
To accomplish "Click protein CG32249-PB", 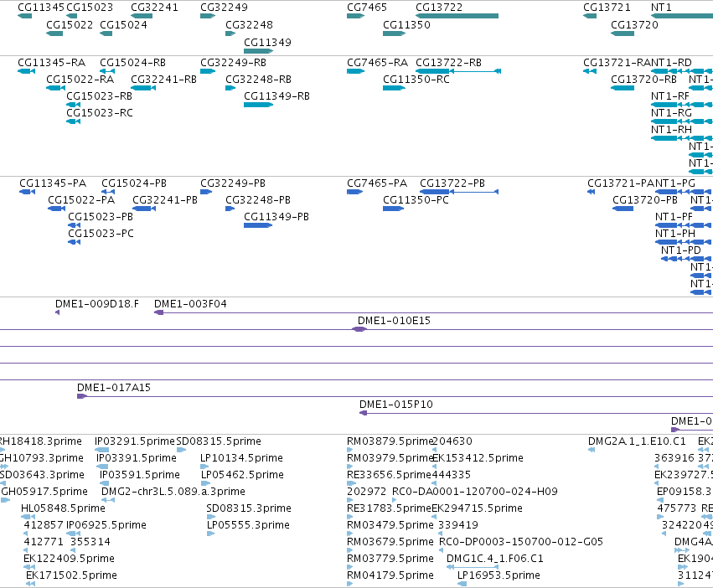I will point(206,192).
